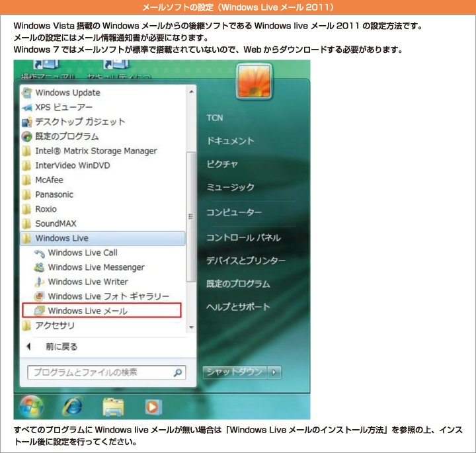
Task: Click the InterVideo WinDVD folder icon
Action: point(26,165)
